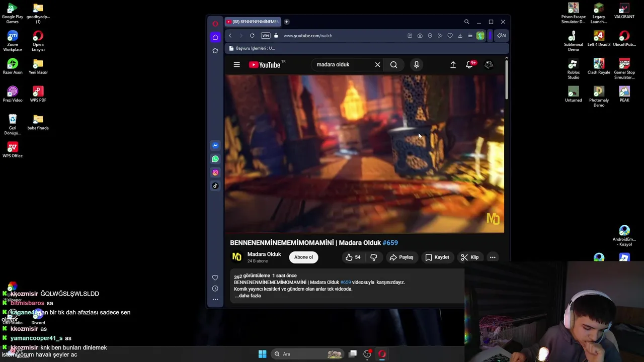Open Madara Olduk channel name link

[264, 254]
